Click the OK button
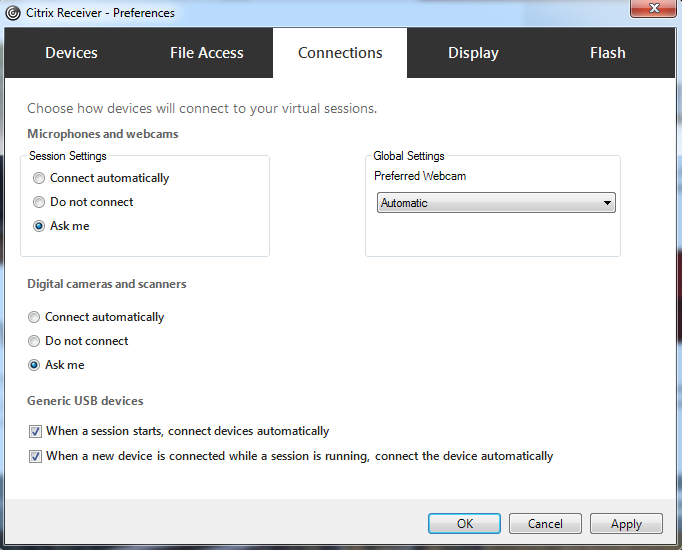The height and width of the screenshot is (550, 682). [x=464, y=524]
